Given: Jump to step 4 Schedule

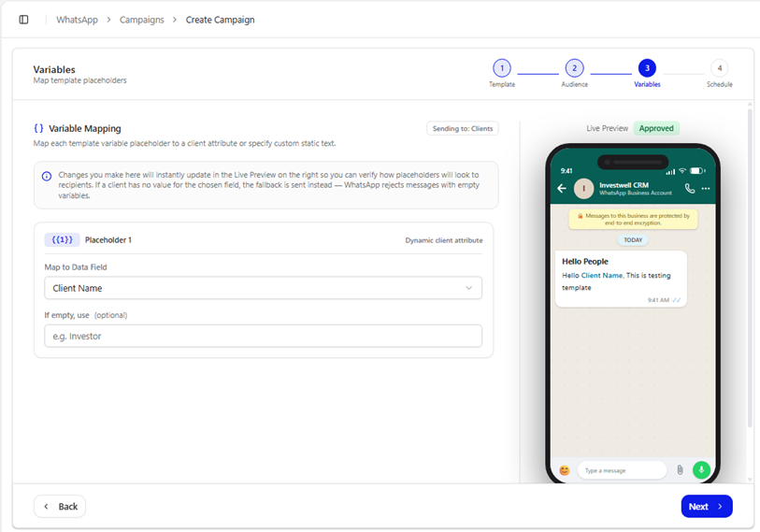Looking at the screenshot, I should tap(719, 68).
